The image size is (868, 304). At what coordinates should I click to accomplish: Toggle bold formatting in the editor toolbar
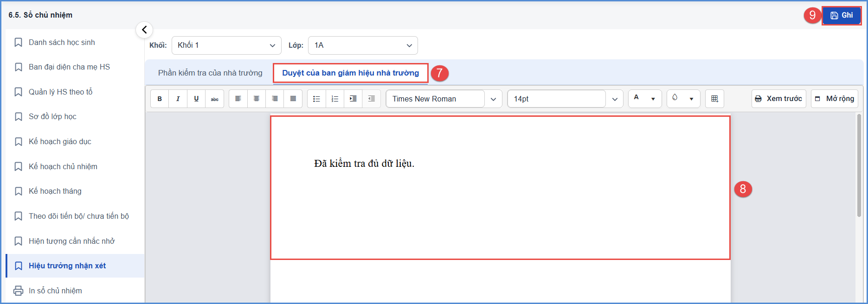pyautogui.click(x=160, y=99)
